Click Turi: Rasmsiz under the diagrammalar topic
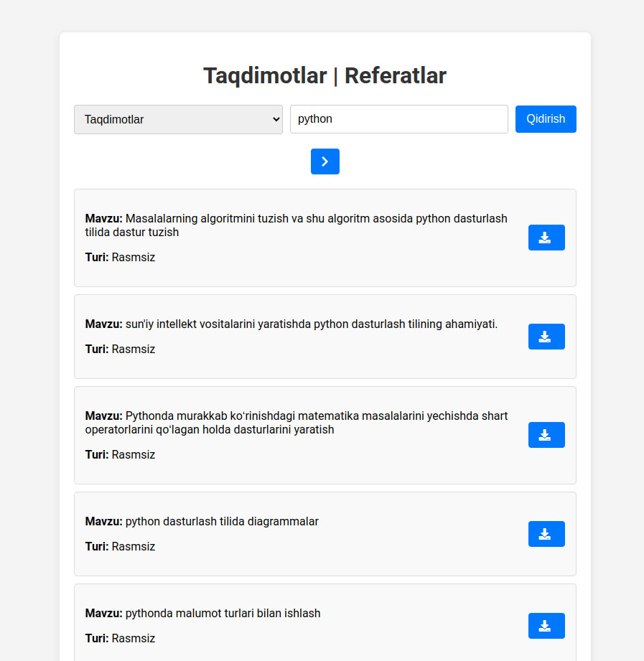Image resolution: width=644 pixels, height=661 pixels. [120, 547]
